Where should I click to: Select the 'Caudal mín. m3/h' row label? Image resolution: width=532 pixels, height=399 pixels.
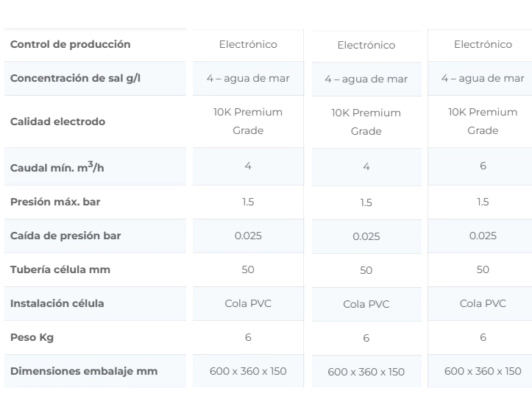point(58,169)
